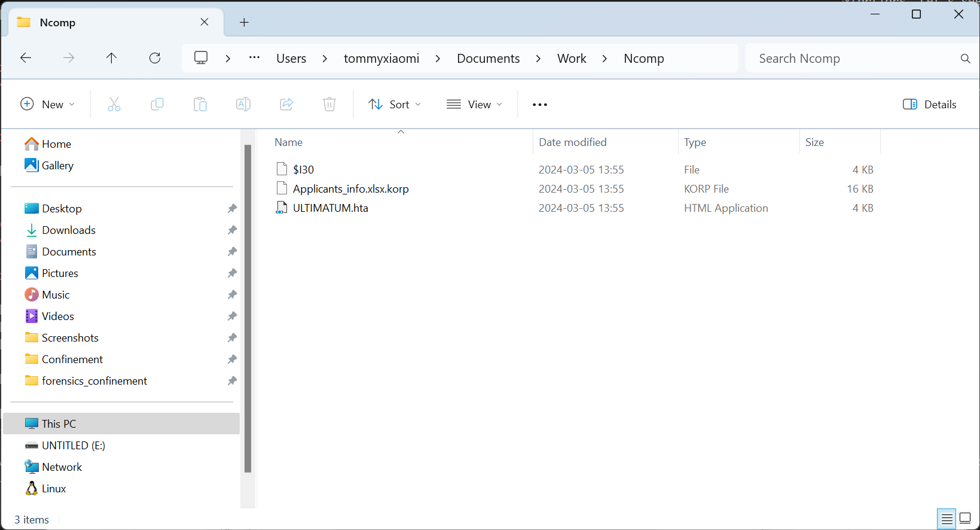
Task: Open the View layout dropdown
Action: [475, 105]
